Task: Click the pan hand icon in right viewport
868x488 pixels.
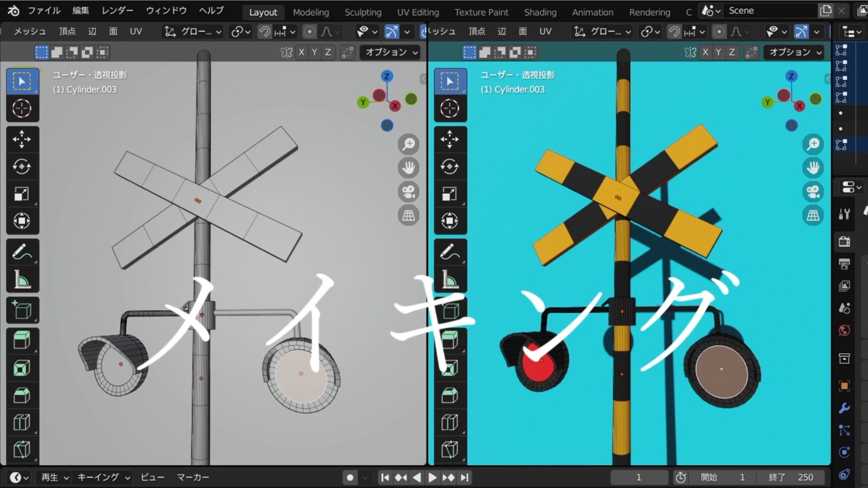Action: (x=813, y=167)
